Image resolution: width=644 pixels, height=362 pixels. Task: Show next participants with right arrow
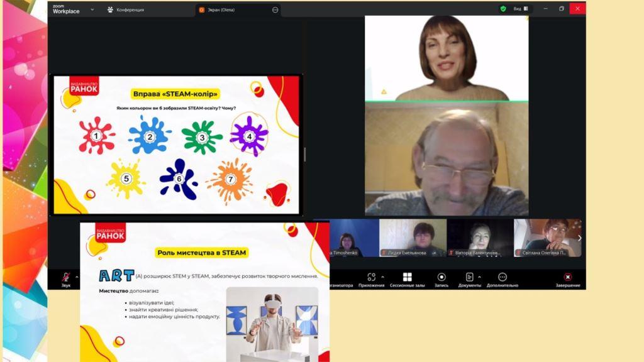[x=579, y=238]
